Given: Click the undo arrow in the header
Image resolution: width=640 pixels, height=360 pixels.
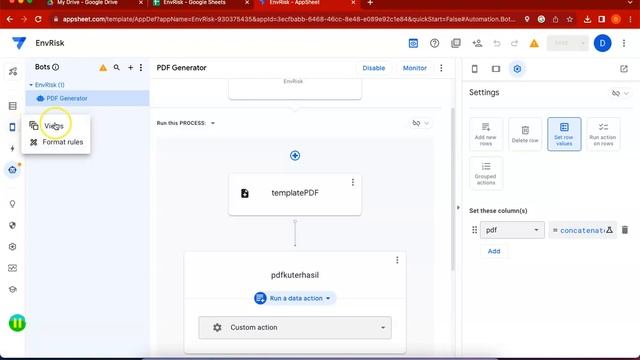Looking at the screenshot, I should point(497,43).
